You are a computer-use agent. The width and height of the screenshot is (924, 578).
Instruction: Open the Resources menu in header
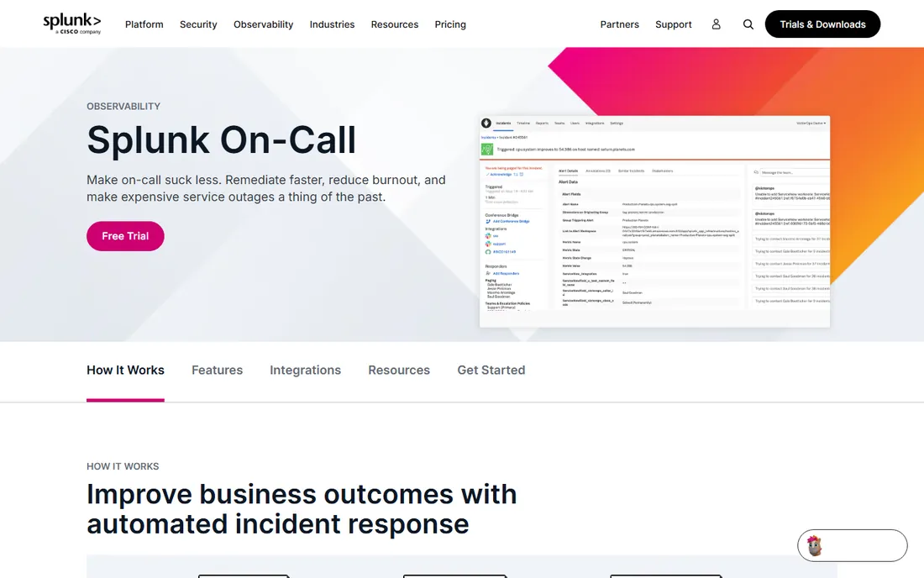395,24
